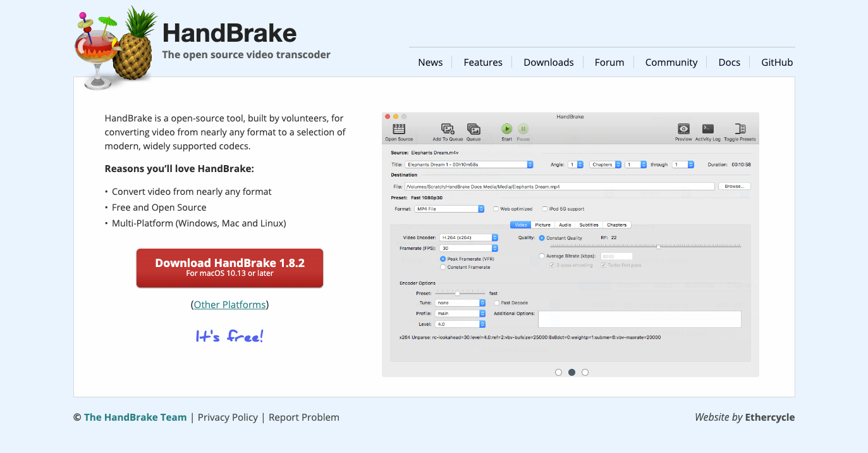868x453 pixels.
Task: Open the Tune dropdown set to none
Action: [x=460, y=303]
